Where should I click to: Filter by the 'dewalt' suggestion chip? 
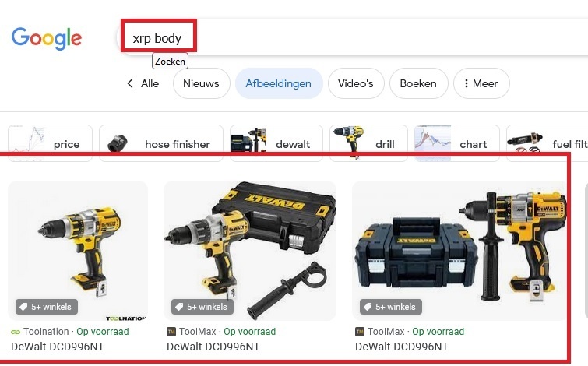(x=276, y=143)
